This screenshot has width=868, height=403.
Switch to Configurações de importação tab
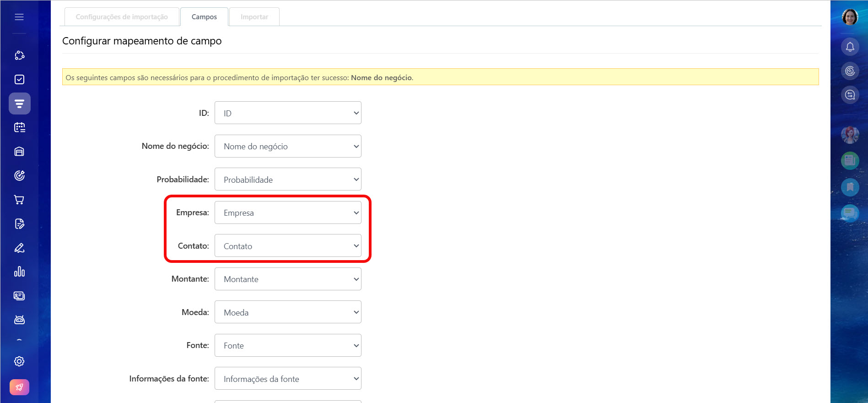click(122, 17)
